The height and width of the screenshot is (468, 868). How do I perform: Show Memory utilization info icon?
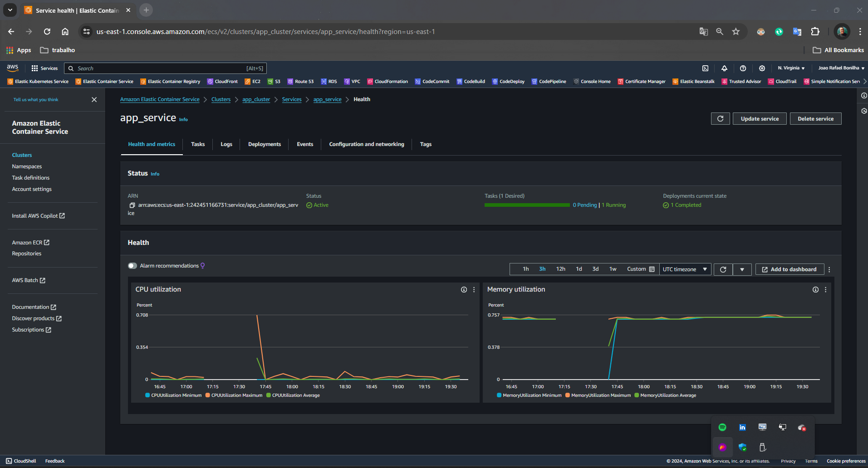[815, 289]
